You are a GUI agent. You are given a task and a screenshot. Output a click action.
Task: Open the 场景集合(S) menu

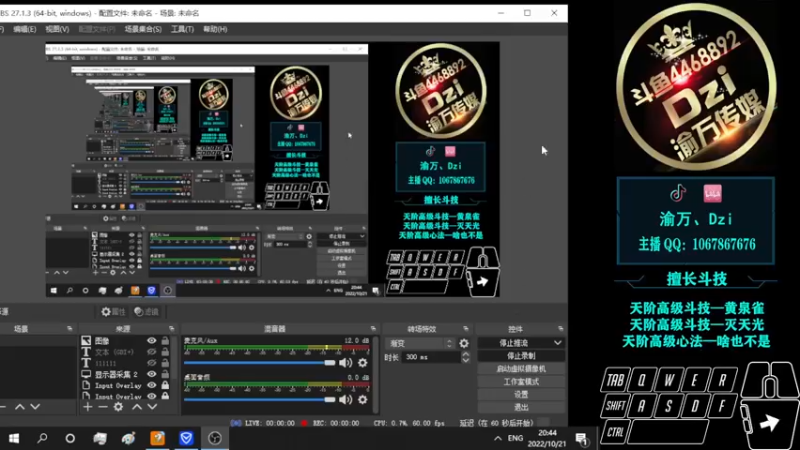[x=143, y=29]
